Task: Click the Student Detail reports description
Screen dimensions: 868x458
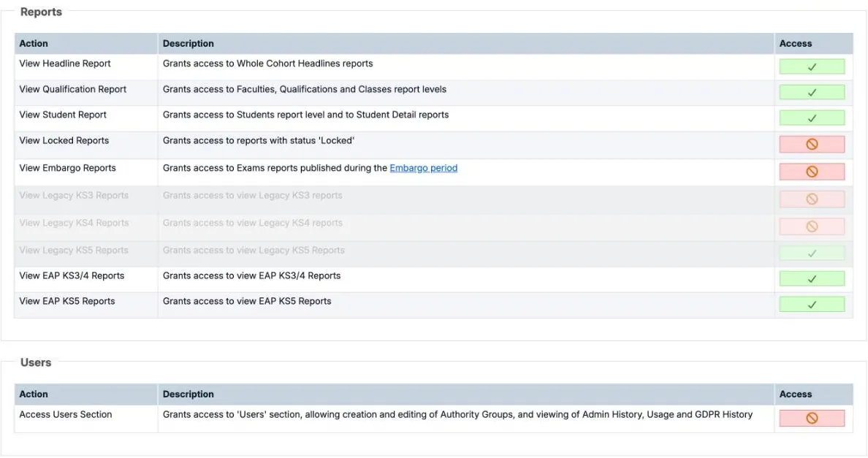Action: click(x=305, y=115)
